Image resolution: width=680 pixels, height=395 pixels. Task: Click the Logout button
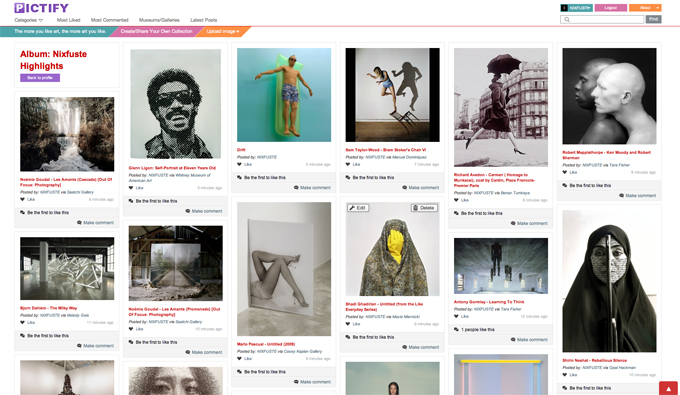coord(611,8)
